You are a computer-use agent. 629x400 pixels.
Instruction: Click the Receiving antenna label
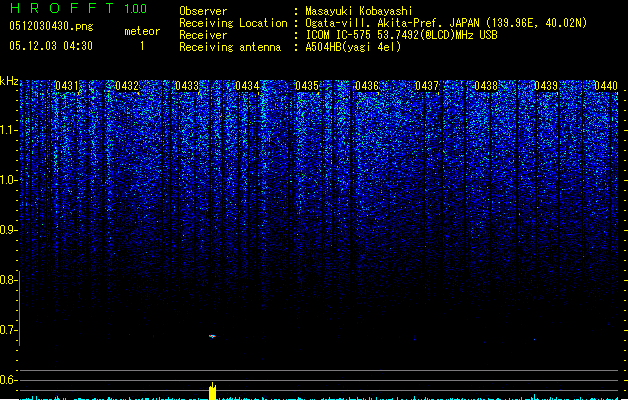(230, 47)
